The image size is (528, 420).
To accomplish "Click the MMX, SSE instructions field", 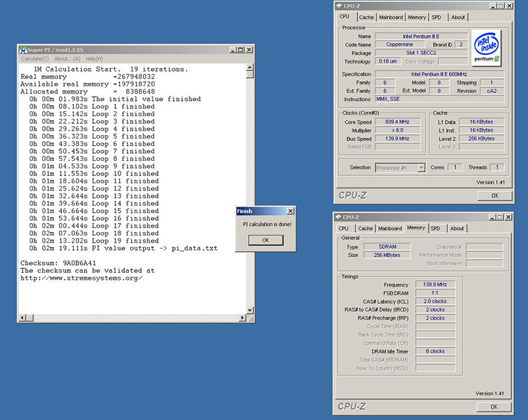I will pyautogui.click(x=440, y=99).
